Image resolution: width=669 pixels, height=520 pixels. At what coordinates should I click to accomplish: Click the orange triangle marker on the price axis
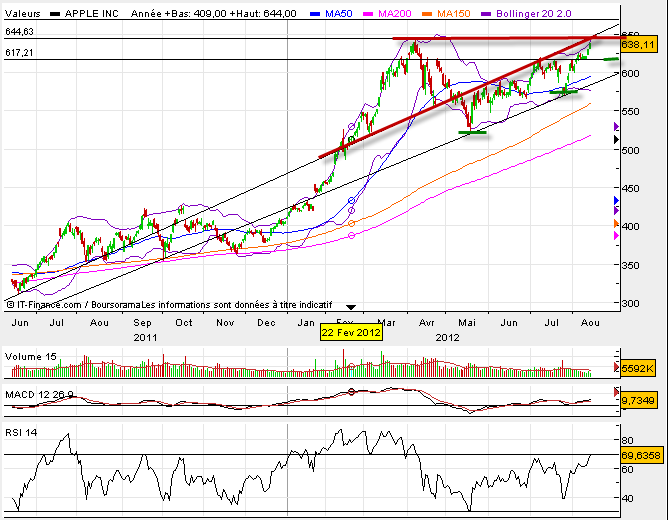615,222
